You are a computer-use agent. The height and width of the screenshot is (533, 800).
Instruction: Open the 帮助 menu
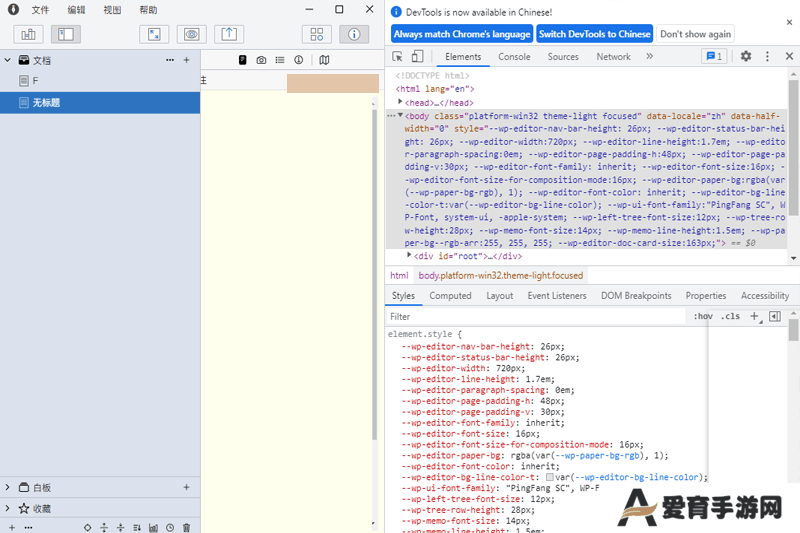148,10
